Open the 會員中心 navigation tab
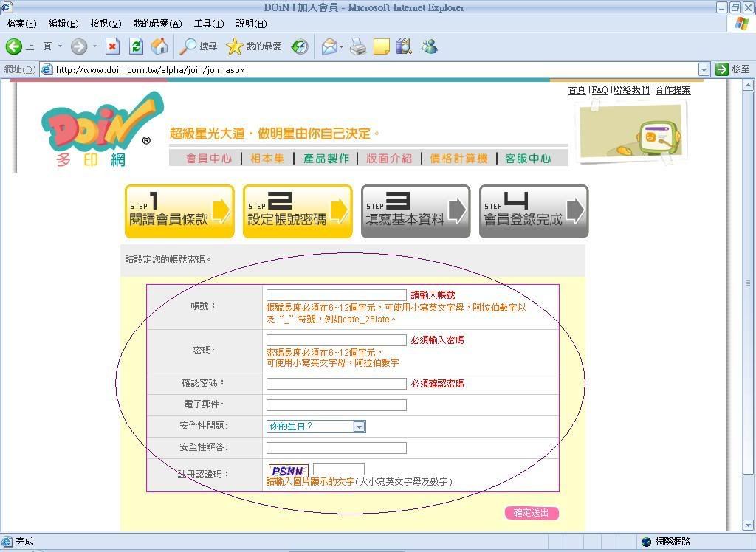756x552 pixels. click(x=208, y=159)
